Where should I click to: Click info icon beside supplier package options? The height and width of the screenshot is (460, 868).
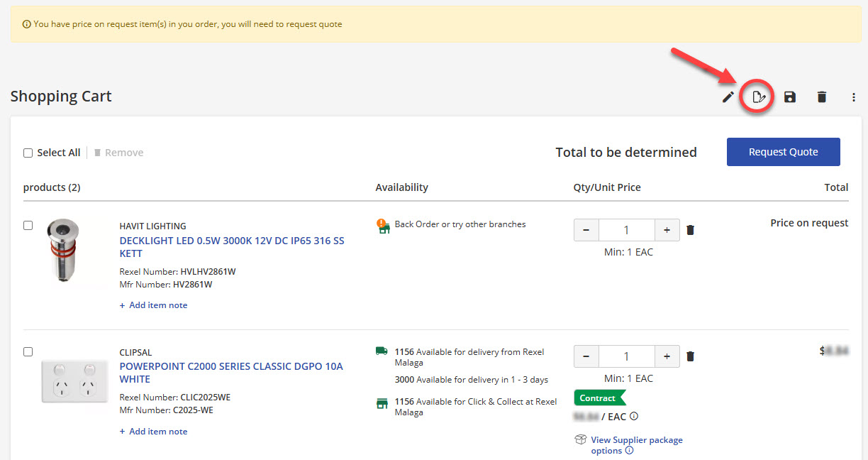[629, 451]
